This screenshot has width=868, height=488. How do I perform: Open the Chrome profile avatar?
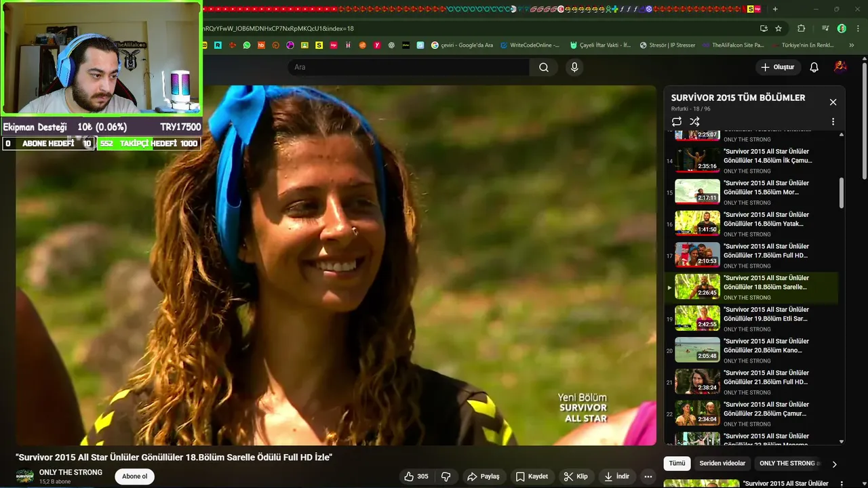pos(842,28)
